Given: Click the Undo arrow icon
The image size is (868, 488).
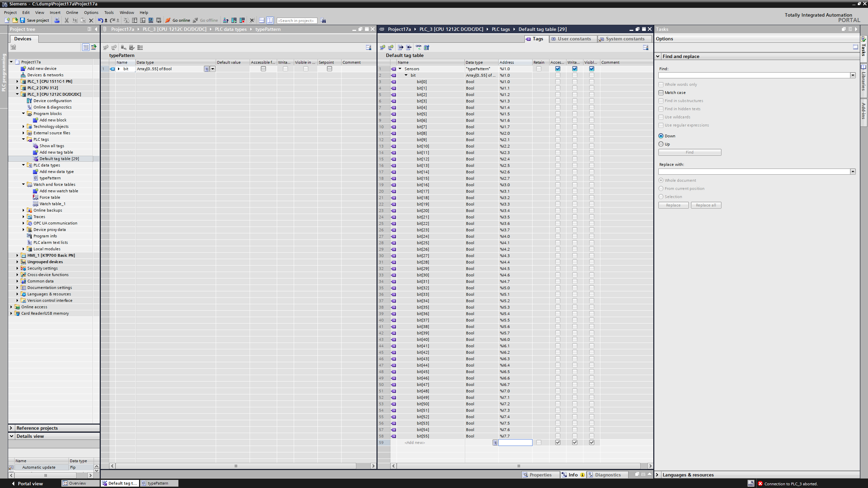Looking at the screenshot, I should pyautogui.click(x=100, y=20).
